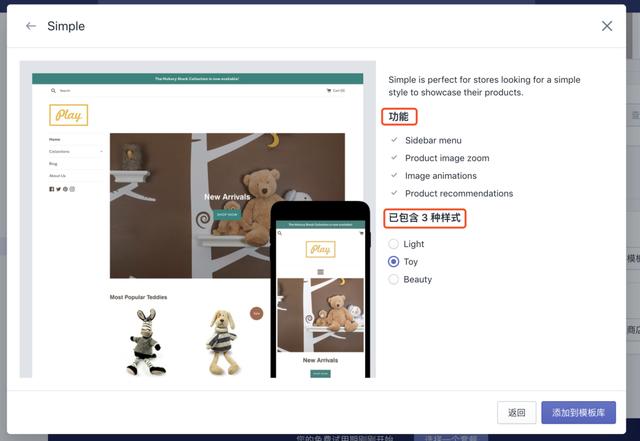640x441 pixels.
Task: Click the Collections item in preview sidebar
Action: point(76,151)
